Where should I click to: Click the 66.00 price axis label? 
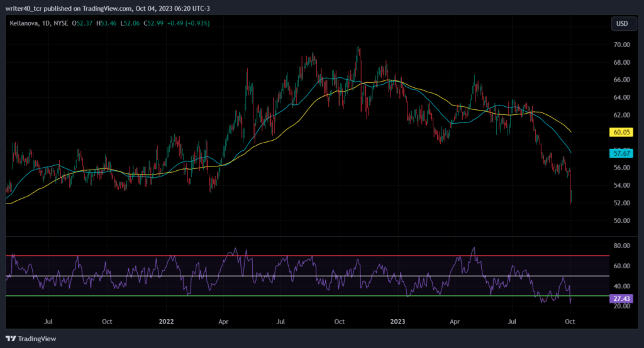[x=622, y=80]
